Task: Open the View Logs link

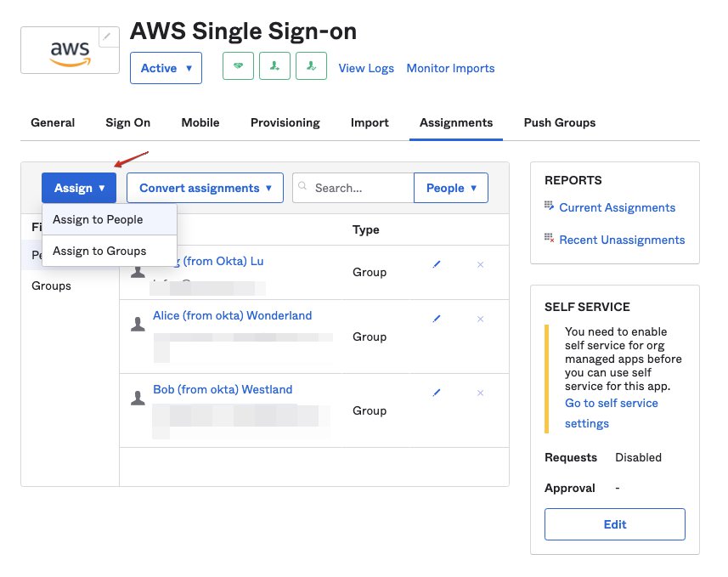Action: tap(366, 68)
